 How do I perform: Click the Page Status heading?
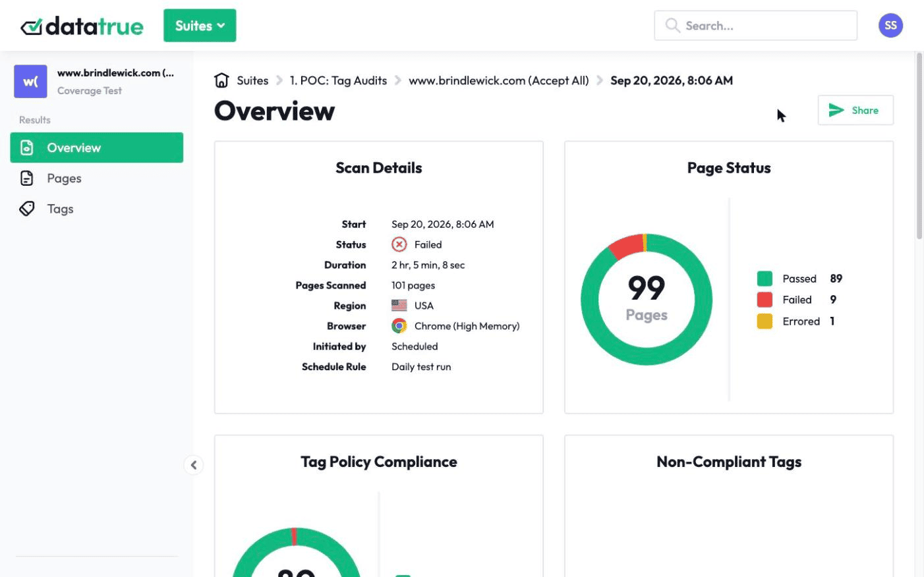[x=729, y=168]
